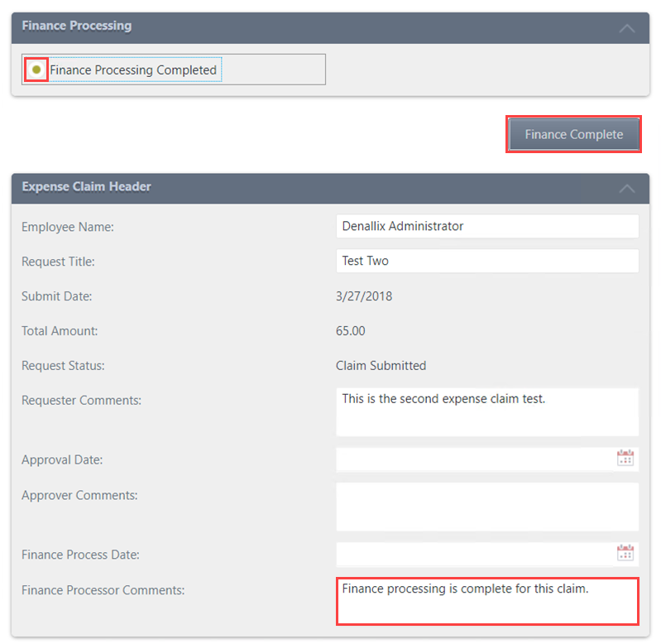The image size is (661, 644).
Task: Collapse the Expense Claim Header section chevron
Action: (627, 189)
